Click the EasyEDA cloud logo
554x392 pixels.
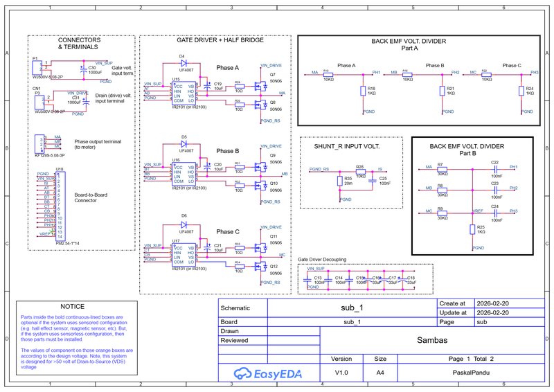243,373
